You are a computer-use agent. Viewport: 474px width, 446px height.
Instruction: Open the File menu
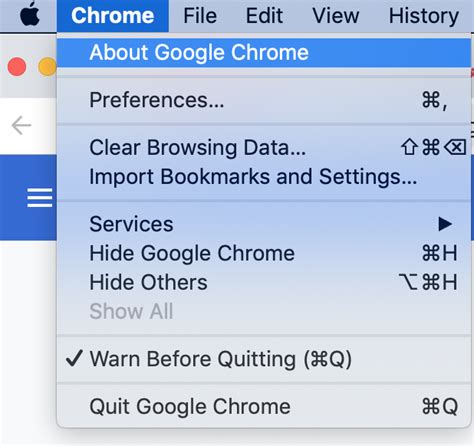tap(200, 16)
